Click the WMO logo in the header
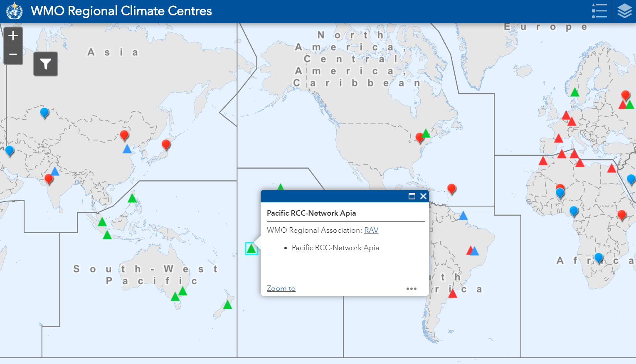This screenshot has width=636, height=364. point(15,11)
